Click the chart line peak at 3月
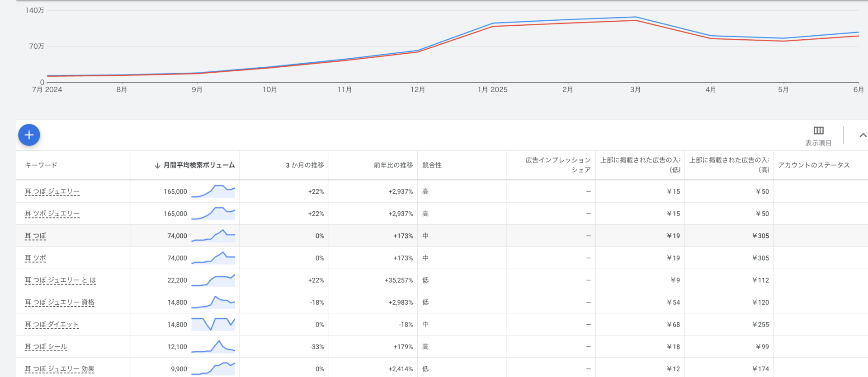 [635, 18]
